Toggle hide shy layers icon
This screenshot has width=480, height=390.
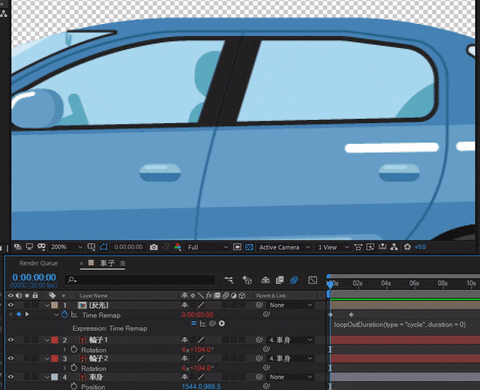pyautogui.click(x=265, y=280)
